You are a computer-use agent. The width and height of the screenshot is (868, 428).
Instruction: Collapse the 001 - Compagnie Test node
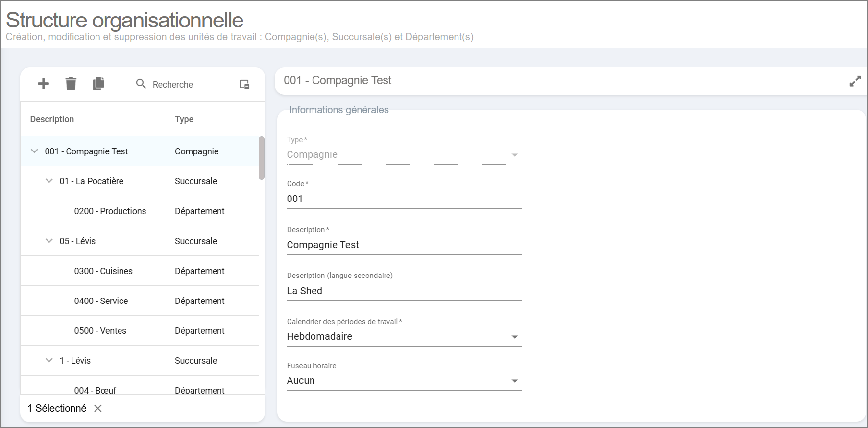[x=34, y=151]
